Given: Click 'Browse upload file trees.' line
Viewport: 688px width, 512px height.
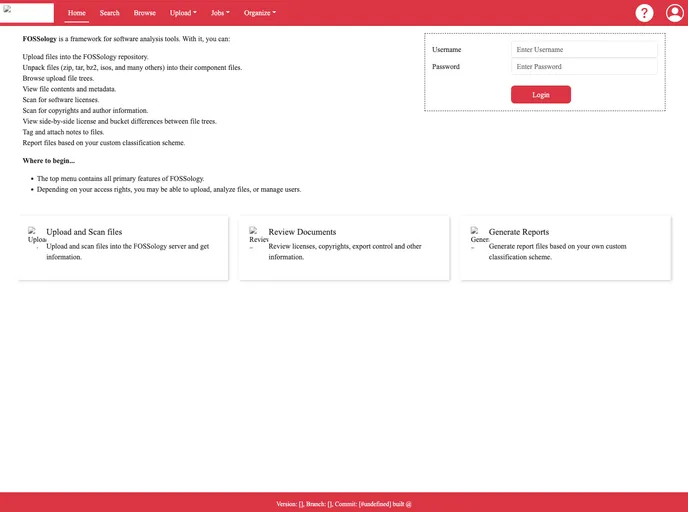Looking at the screenshot, I should pos(58,78).
